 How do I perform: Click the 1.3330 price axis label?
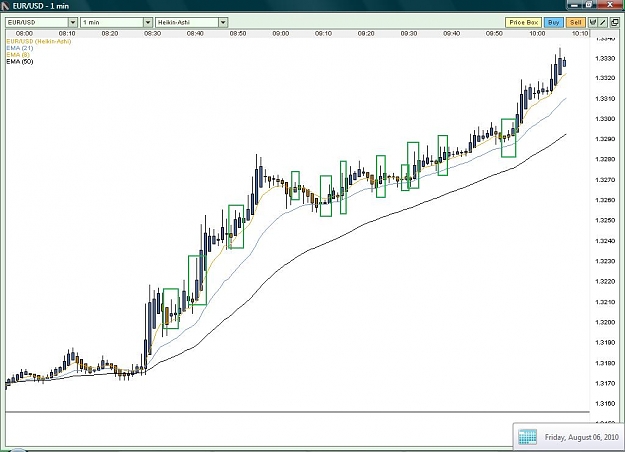pyautogui.click(x=605, y=58)
